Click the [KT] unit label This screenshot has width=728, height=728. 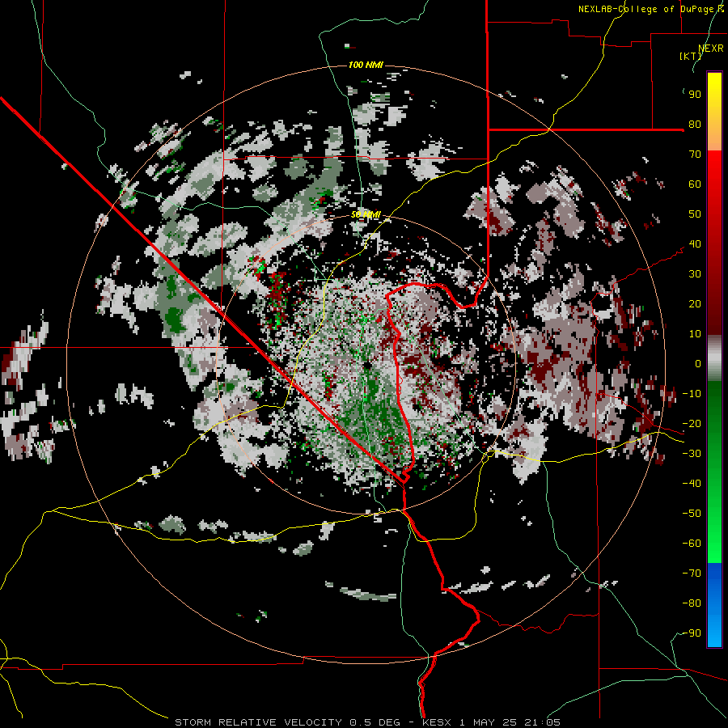pyautogui.click(x=691, y=56)
